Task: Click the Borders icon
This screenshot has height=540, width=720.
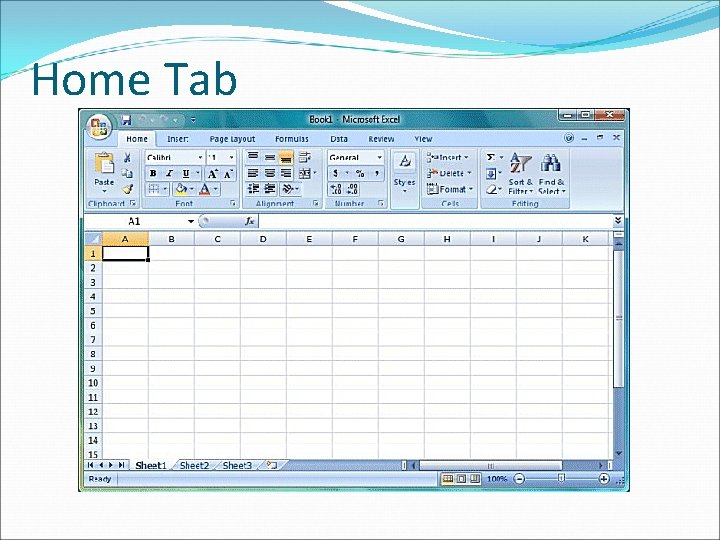Action: (x=154, y=189)
